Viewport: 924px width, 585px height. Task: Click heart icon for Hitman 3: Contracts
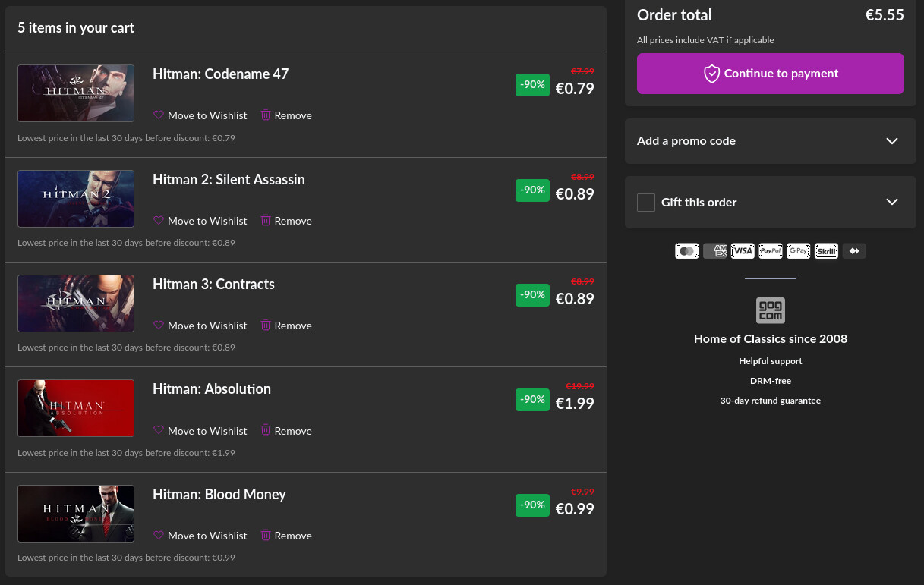[x=159, y=326]
